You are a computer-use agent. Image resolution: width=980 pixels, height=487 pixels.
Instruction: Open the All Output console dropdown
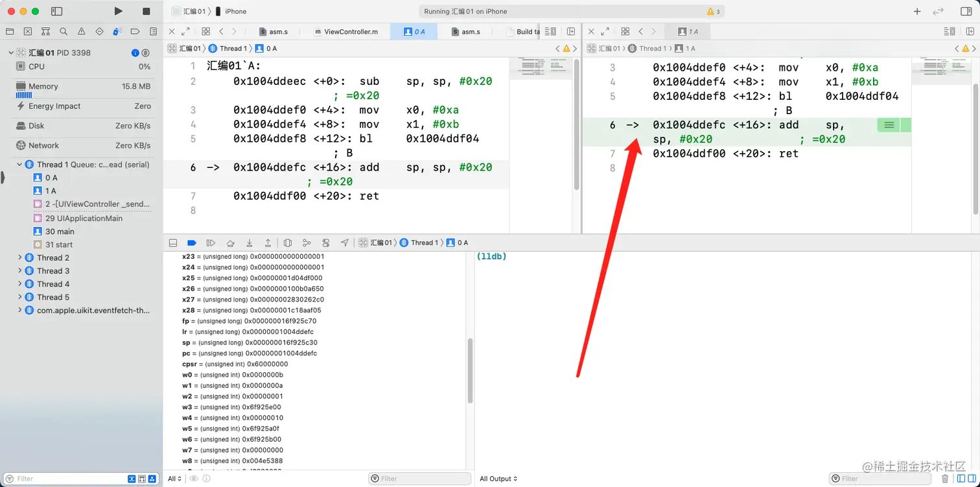(x=499, y=479)
